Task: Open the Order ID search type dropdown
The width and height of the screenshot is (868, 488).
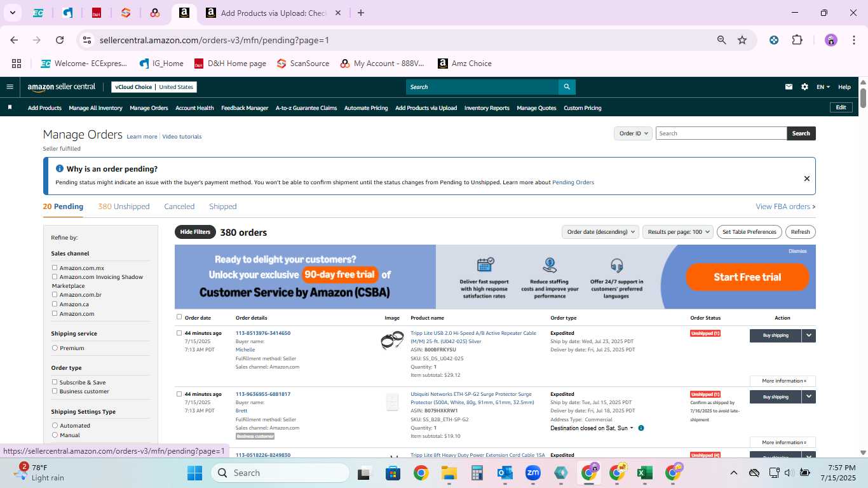Action: (x=634, y=133)
